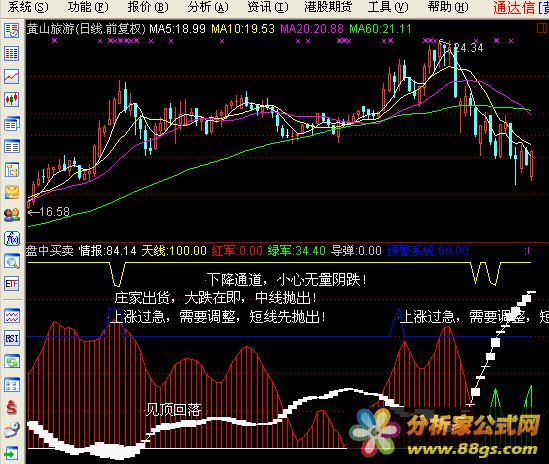Open the 报价(B) menu
Image resolution: width=549 pixels, height=464 pixels.
(148, 7)
